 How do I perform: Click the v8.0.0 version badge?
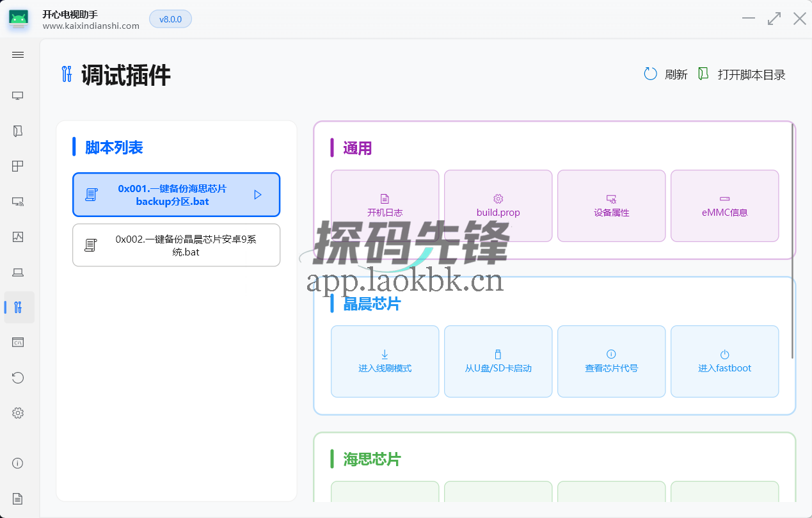pyautogui.click(x=170, y=19)
